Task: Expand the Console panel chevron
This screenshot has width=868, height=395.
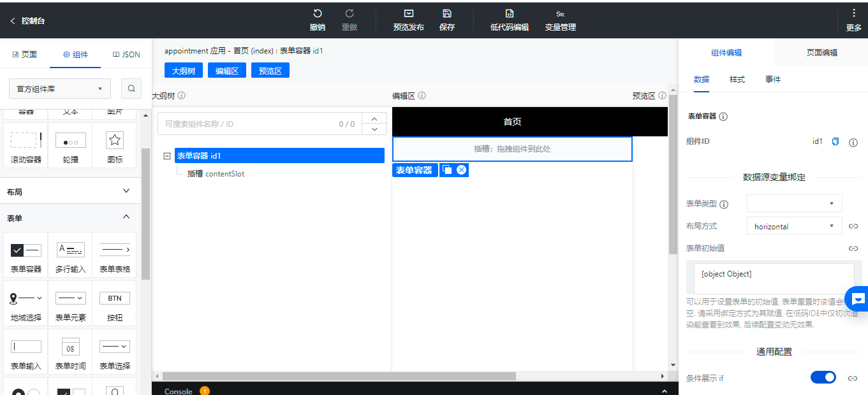Action: click(665, 391)
